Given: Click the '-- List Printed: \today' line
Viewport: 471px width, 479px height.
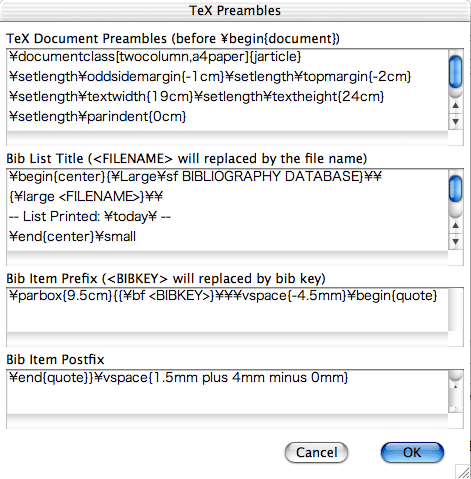Looking at the screenshot, I should tap(90, 217).
